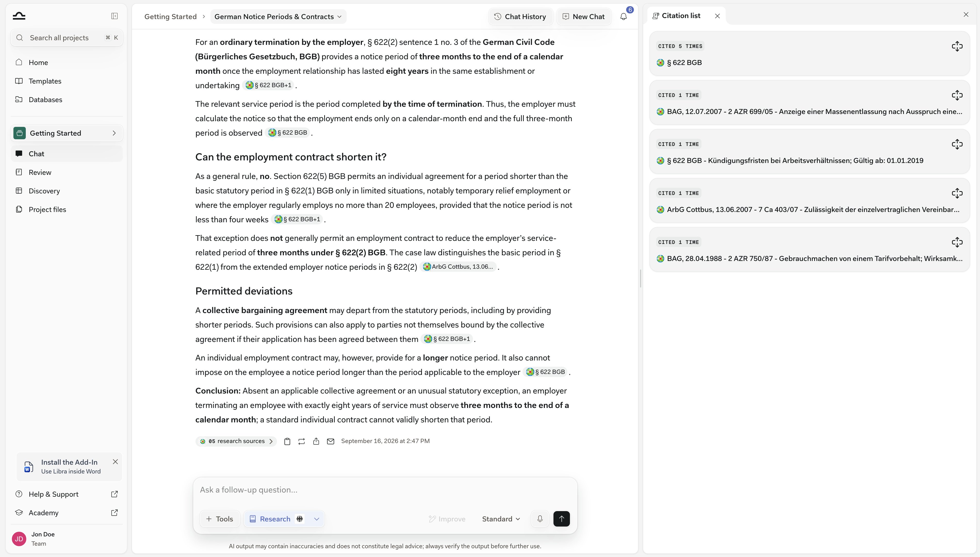Open Templates in sidebar
The image size is (980, 557).
pyautogui.click(x=67, y=81)
